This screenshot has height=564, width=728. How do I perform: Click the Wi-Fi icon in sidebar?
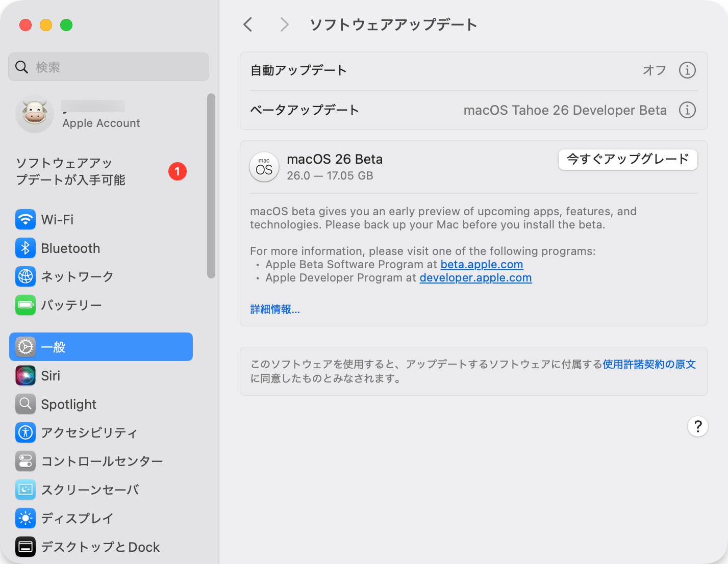coord(26,220)
